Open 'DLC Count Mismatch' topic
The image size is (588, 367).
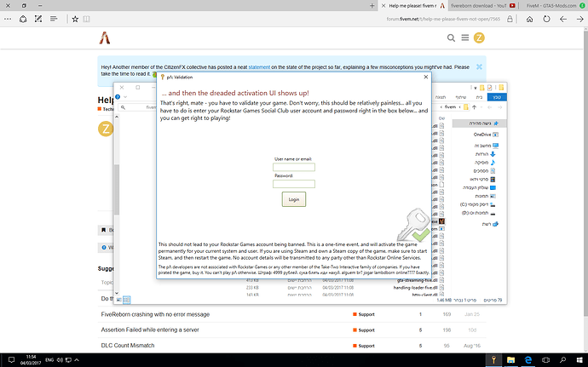128,346
